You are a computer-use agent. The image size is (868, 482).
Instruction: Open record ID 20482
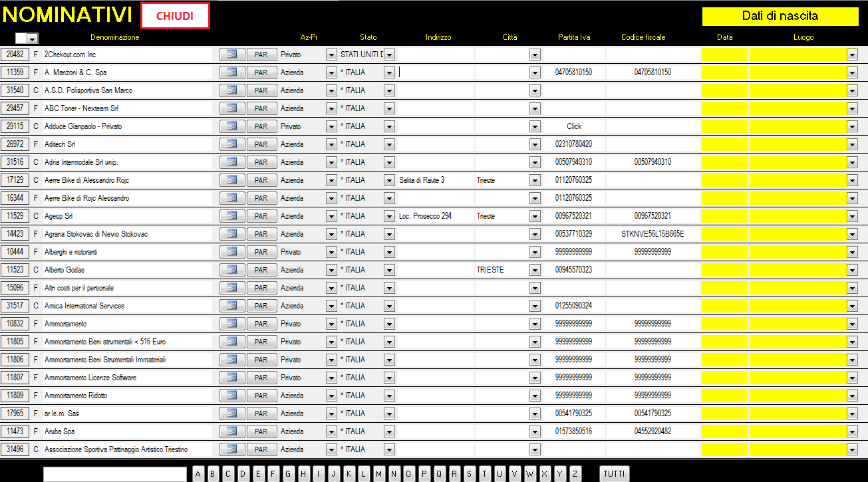coord(15,55)
